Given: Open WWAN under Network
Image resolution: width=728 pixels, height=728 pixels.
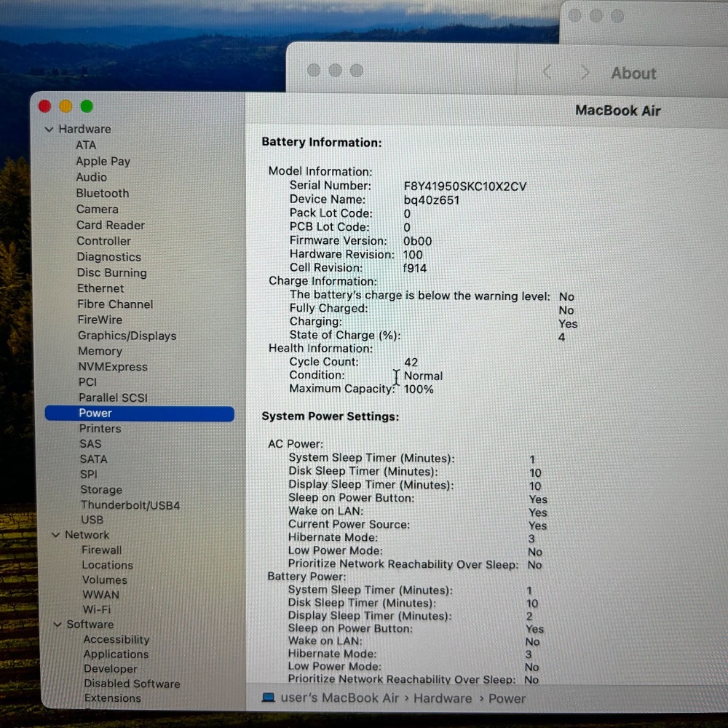Looking at the screenshot, I should click(101, 595).
